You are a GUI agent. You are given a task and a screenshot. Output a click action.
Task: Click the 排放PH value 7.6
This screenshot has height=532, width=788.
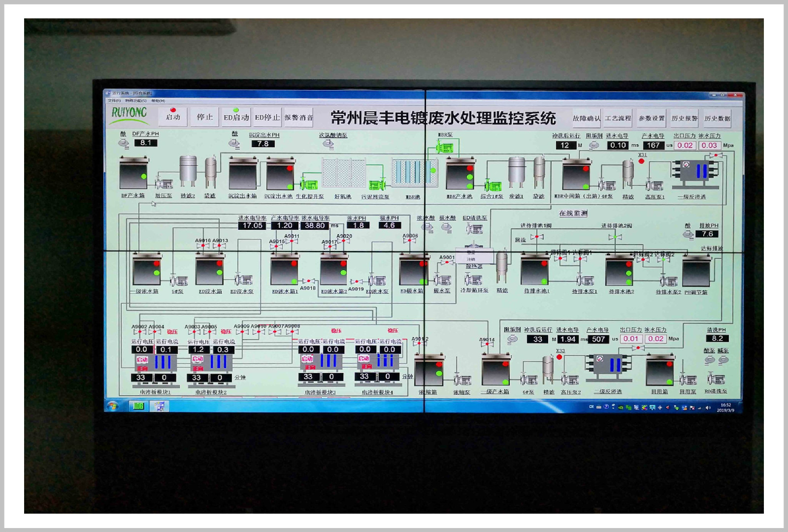point(707,234)
